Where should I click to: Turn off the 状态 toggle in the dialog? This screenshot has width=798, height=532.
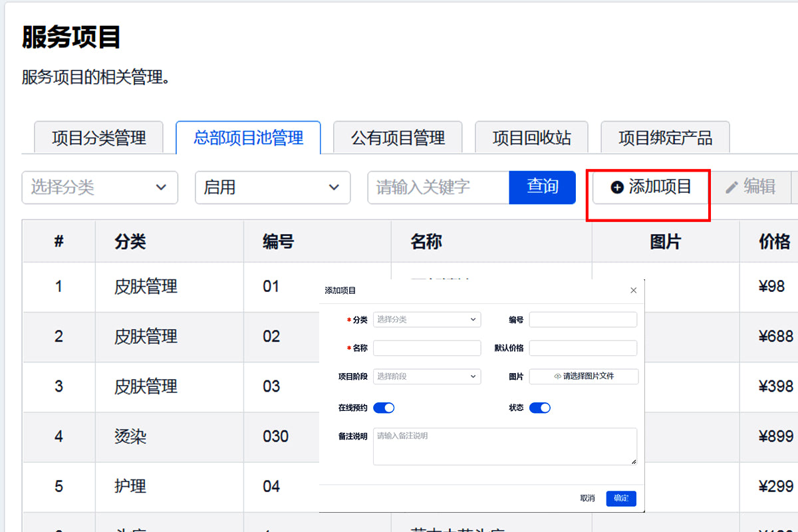541,407
